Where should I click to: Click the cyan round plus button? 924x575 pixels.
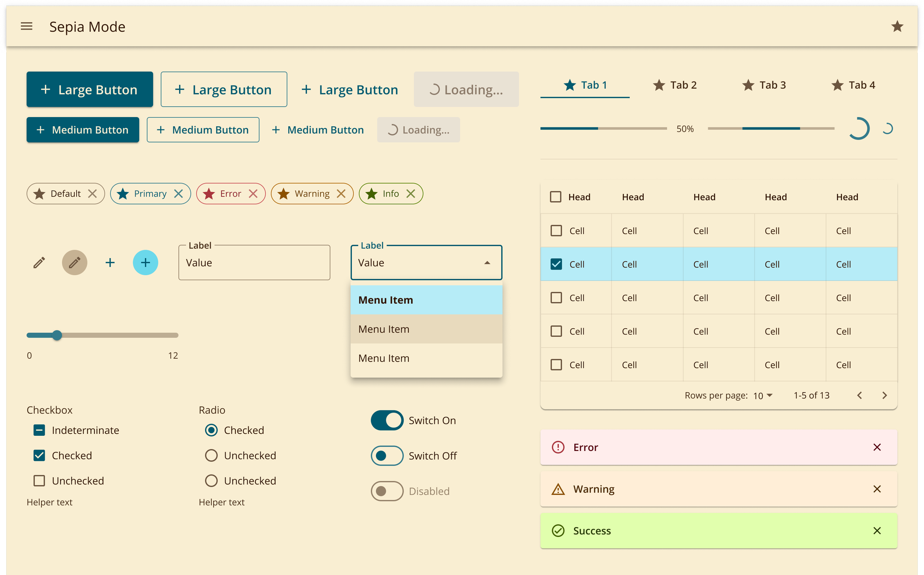[x=145, y=263]
